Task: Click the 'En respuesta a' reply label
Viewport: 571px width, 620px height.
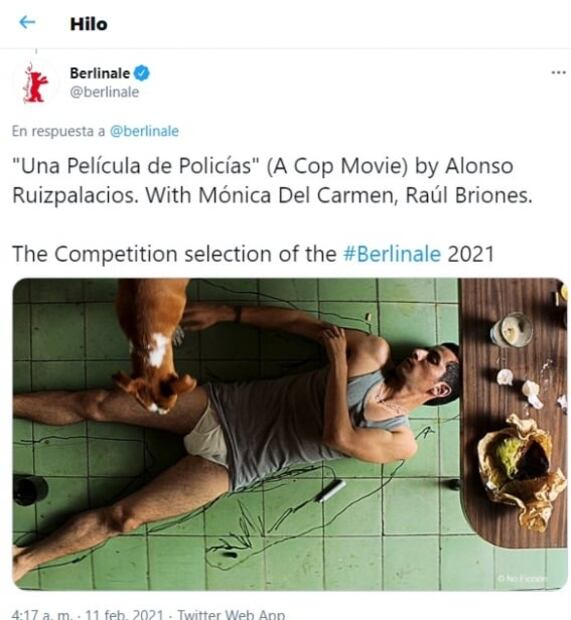Action: 58,131
